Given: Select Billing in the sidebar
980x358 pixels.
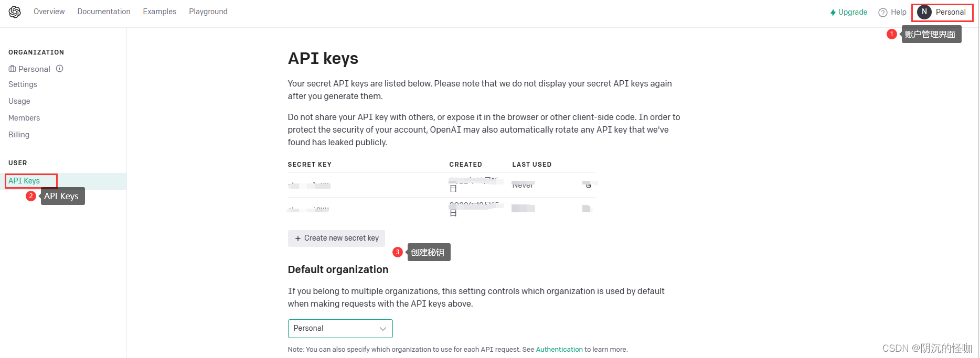Looking at the screenshot, I should (19, 135).
